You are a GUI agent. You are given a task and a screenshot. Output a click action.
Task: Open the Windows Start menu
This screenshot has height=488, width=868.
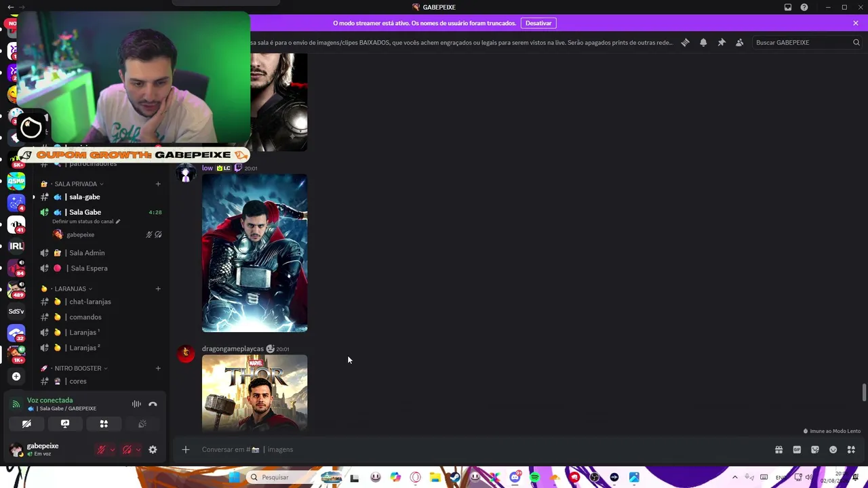[234, 477]
